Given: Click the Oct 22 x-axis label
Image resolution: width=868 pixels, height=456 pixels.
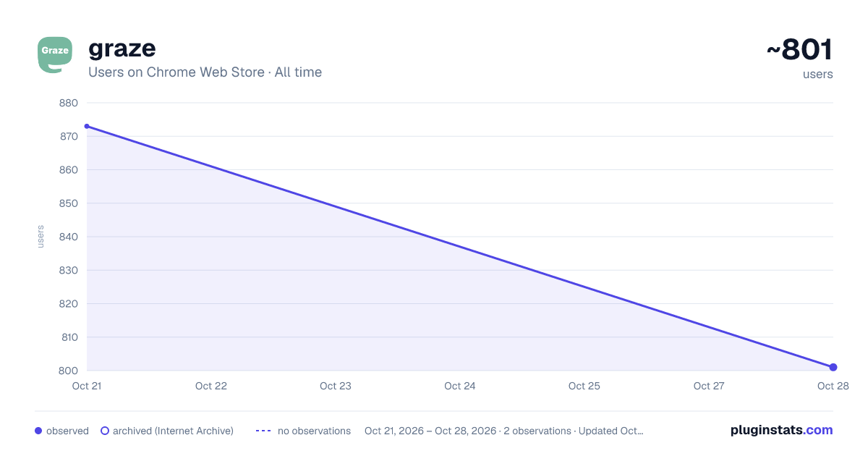Looking at the screenshot, I should coord(211,386).
